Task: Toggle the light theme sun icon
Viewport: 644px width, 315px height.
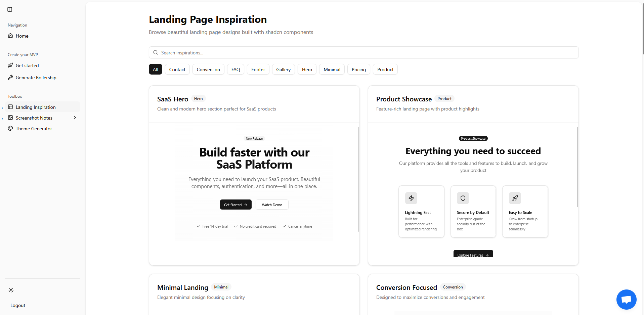Action: 11,290
